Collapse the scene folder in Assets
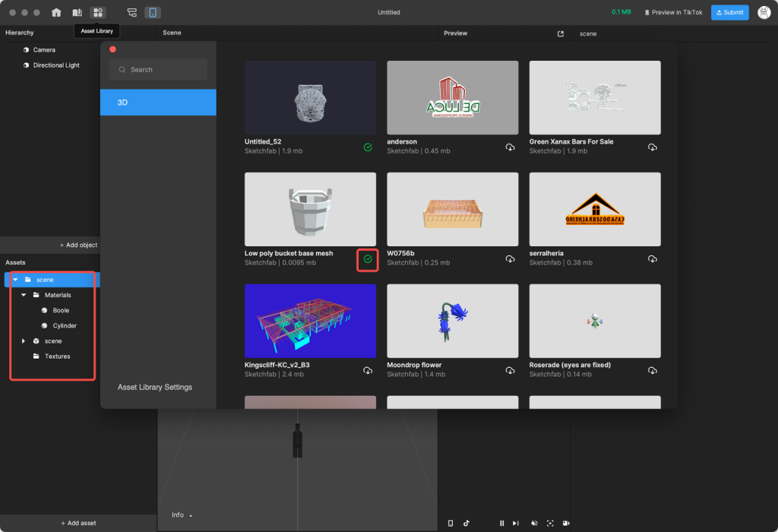Image resolution: width=778 pixels, height=532 pixels. pyautogui.click(x=16, y=280)
